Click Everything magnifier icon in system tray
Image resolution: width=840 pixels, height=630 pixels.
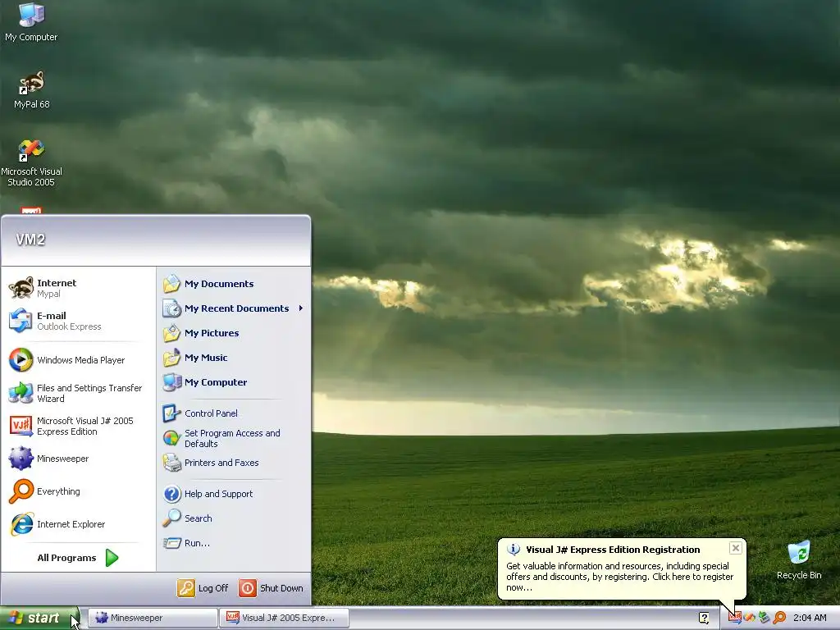click(780, 618)
